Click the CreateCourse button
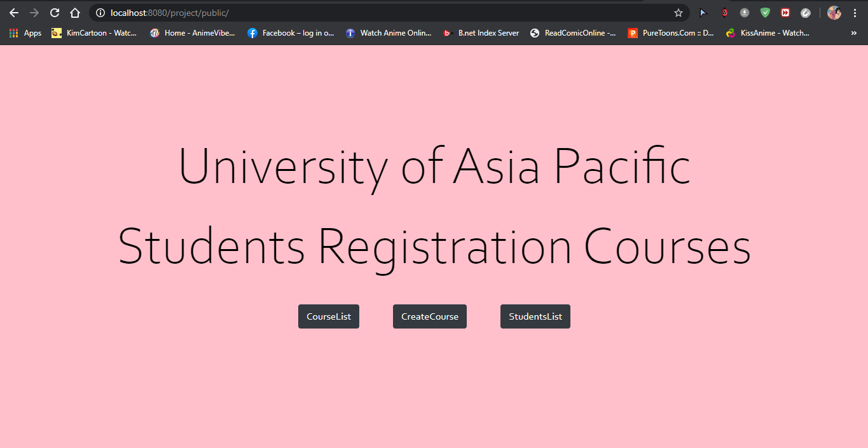The width and height of the screenshot is (868, 448). (430, 316)
